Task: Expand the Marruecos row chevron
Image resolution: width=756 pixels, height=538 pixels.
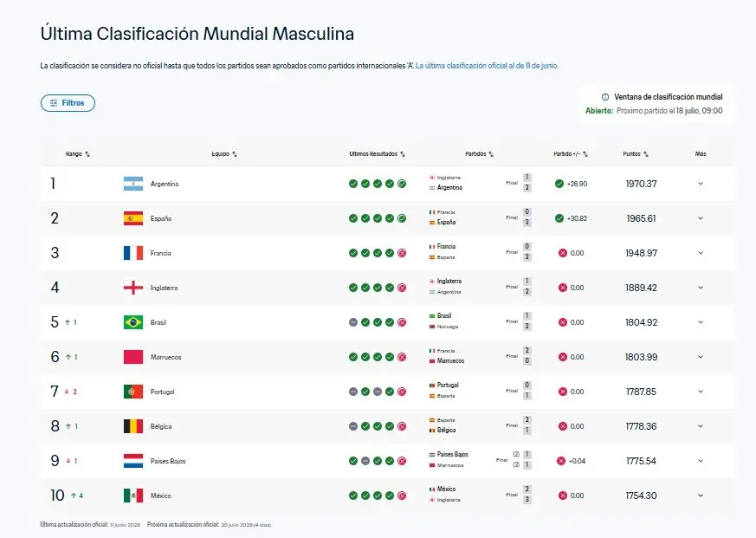Action: [x=701, y=357]
